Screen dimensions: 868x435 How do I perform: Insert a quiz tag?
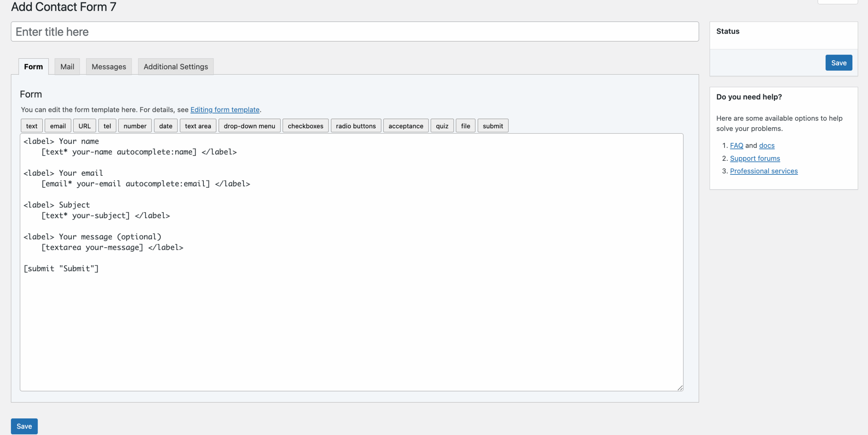tap(442, 126)
